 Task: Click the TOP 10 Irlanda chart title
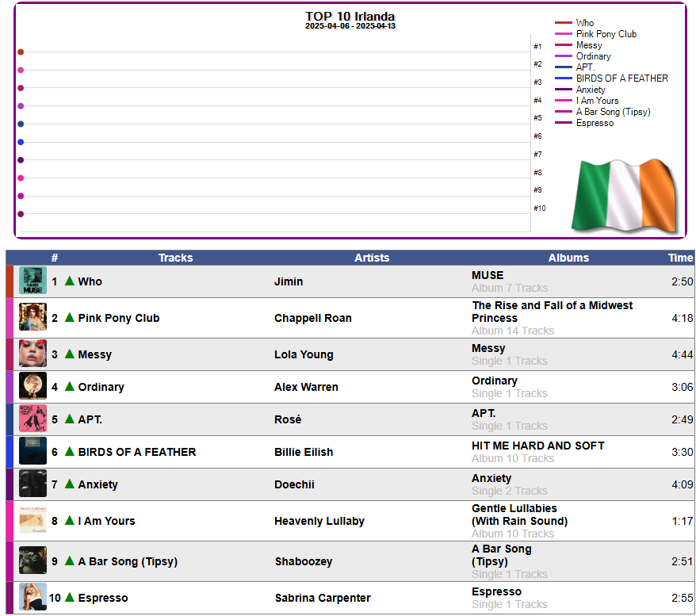coord(350,17)
